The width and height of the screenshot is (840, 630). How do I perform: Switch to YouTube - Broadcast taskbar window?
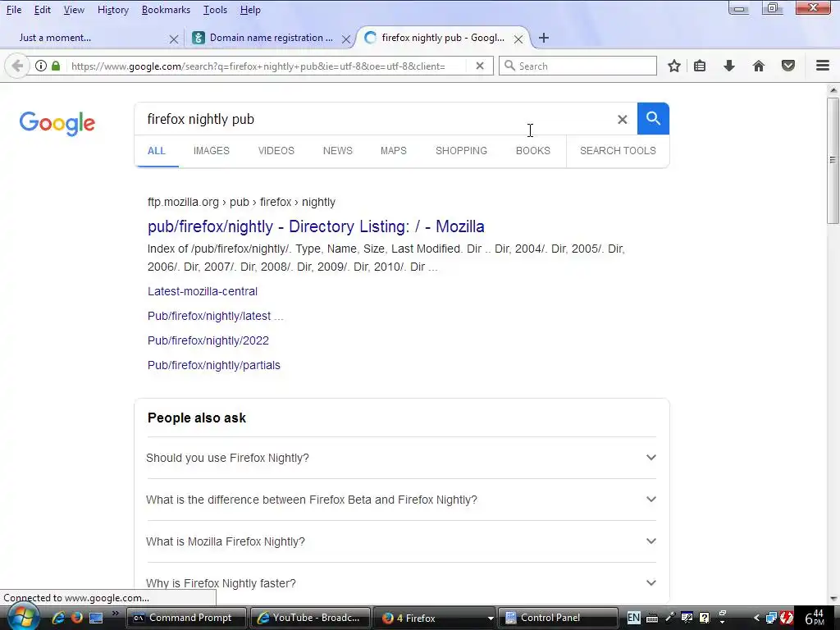(310, 619)
